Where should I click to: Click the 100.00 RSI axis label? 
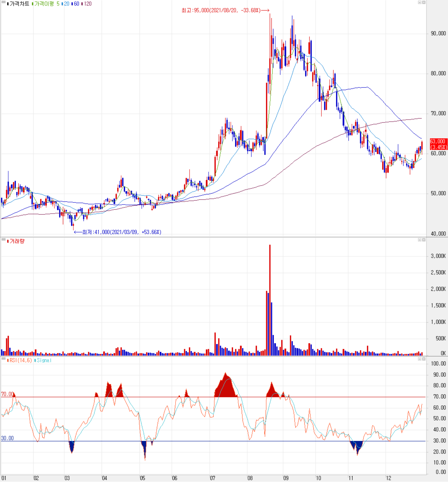pos(438,364)
